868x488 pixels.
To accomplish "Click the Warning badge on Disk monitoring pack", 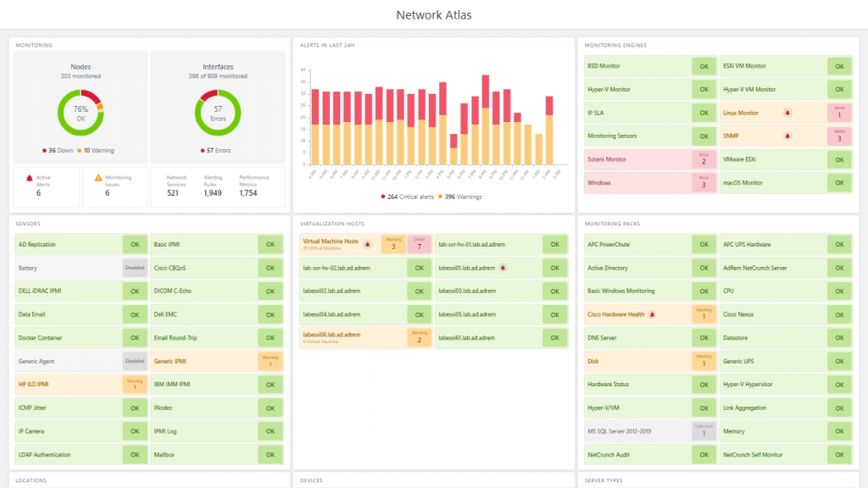I will click(x=703, y=361).
